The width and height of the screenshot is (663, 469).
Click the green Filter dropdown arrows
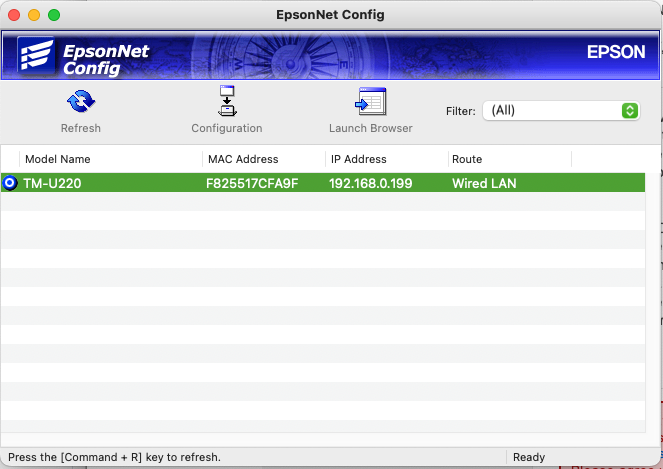(x=630, y=111)
